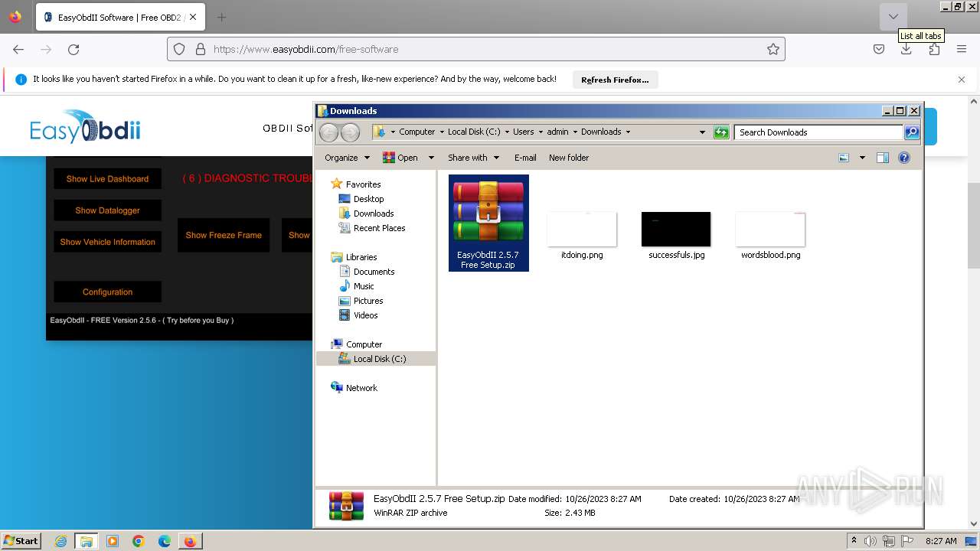Expand the arrow after Downloads breadcrumb
Screen dimensions: 980x551
coord(629,132)
